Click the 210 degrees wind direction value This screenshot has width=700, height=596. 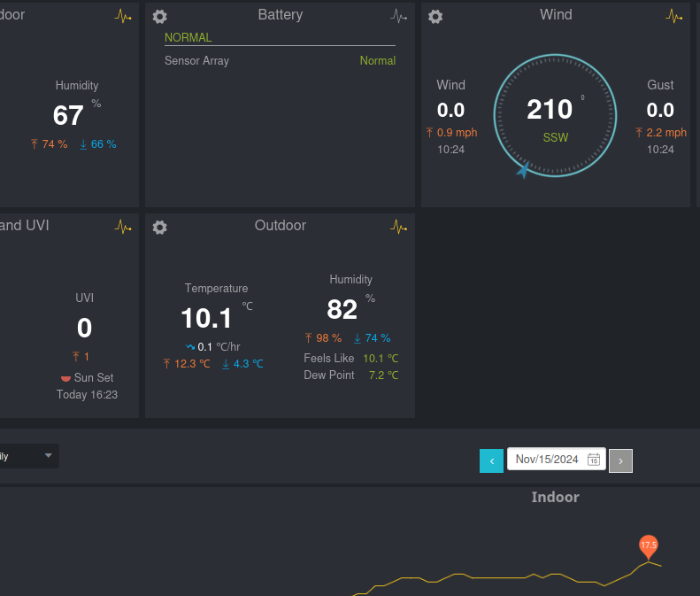coord(550,110)
